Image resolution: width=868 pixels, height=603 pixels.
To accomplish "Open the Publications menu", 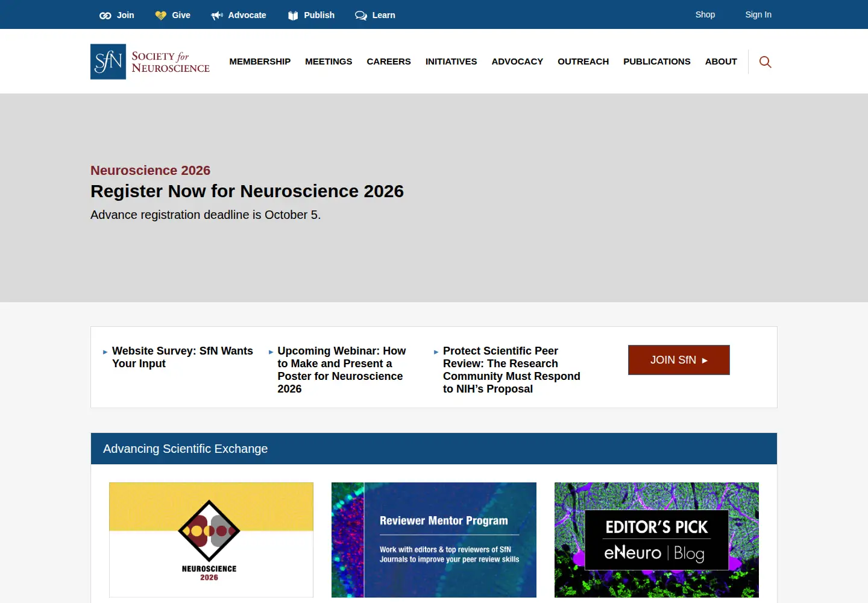I will 657,62.
